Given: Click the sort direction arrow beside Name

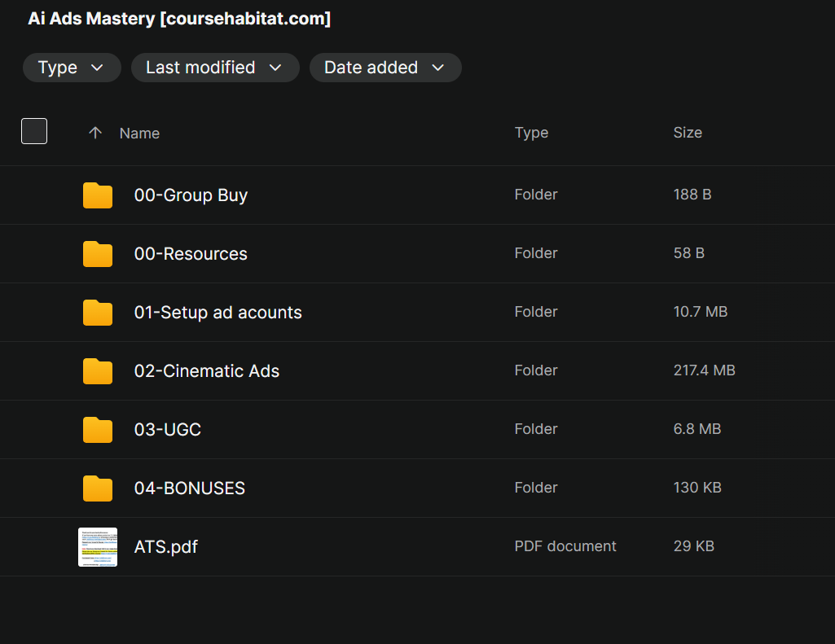Looking at the screenshot, I should point(95,133).
